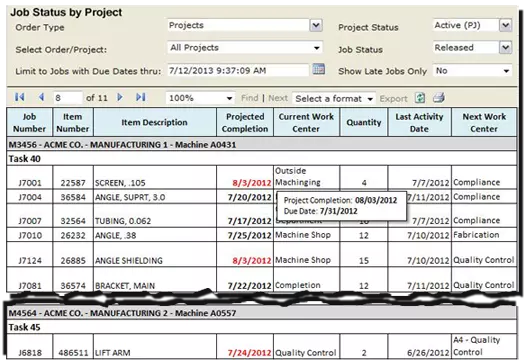Click job number J7124
The image size is (526, 360).
pyautogui.click(x=30, y=261)
